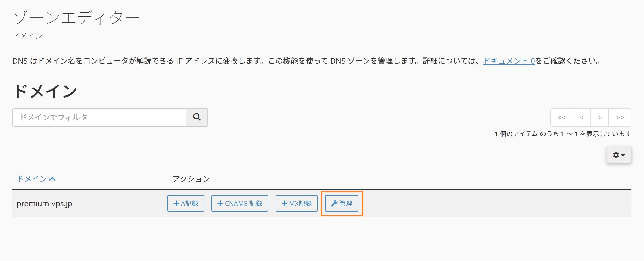Add a CNAME 記録 for premium-vps.jp

tap(240, 203)
